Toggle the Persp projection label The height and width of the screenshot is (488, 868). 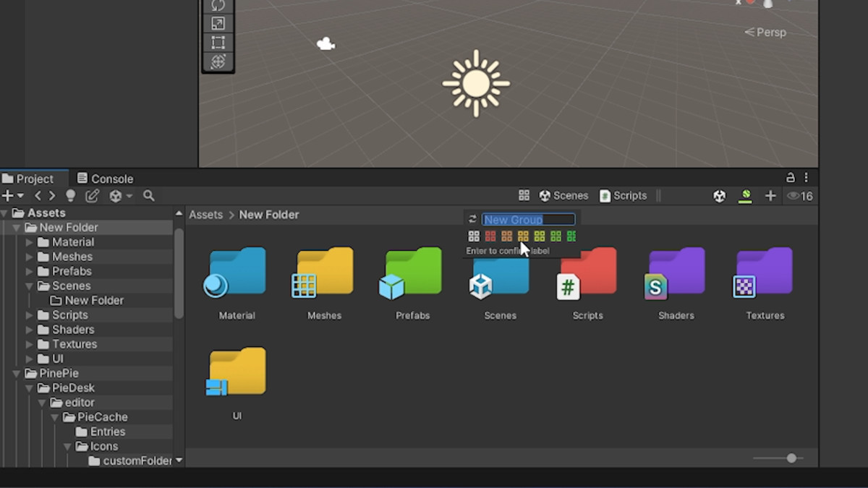(765, 33)
